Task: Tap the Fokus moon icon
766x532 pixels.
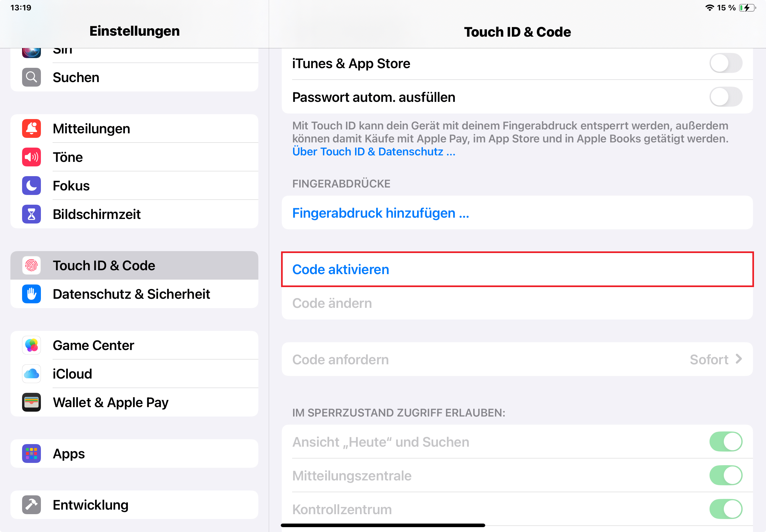Action: (x=31, y=186)
